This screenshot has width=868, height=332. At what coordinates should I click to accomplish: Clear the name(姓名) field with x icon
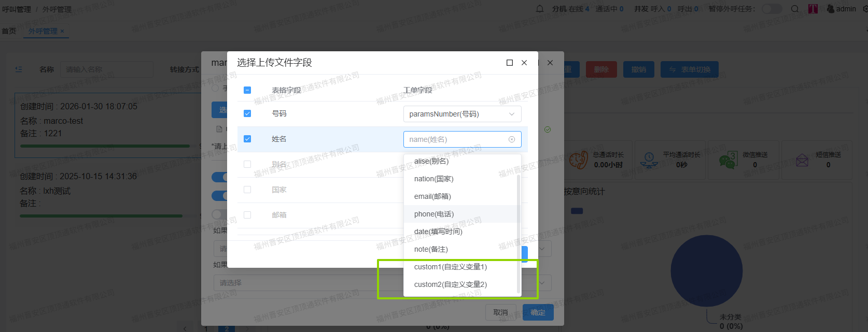512,139
